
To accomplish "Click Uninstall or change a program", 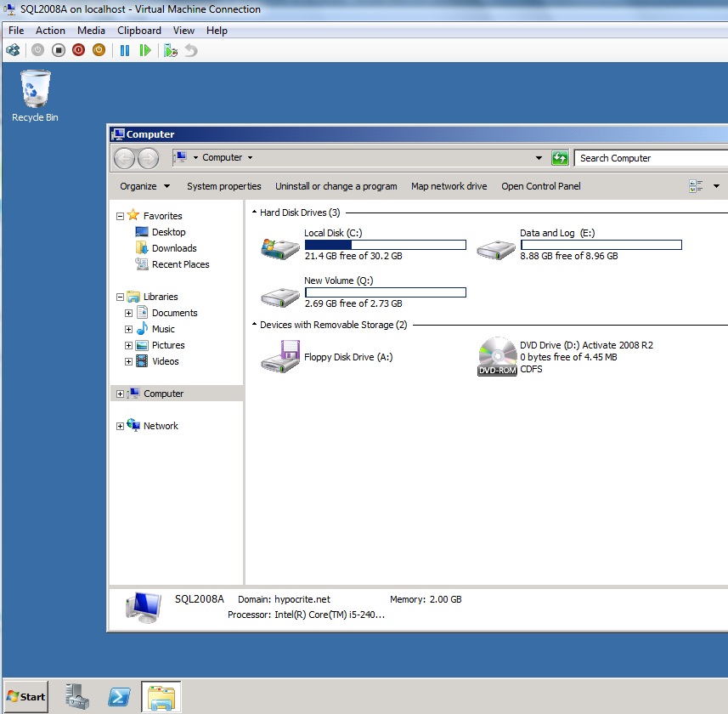I will point(336,186).
